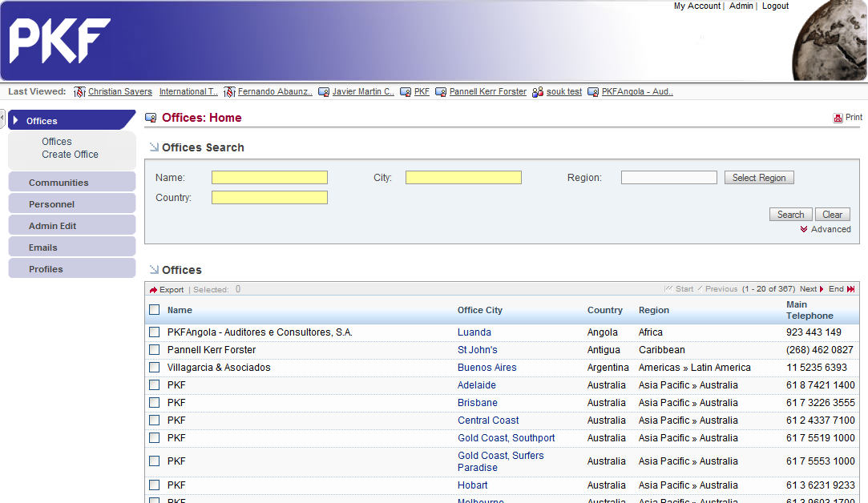868x503 pixels.
Task: Expand the Advanced search options
Action: tap(826, 229)
